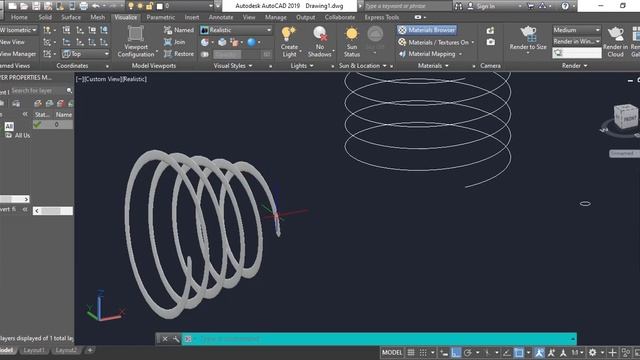The width and height of the screenshot is (640, 360).
Task: Switch to the Layout1 tab
Action: coord(34,350)
